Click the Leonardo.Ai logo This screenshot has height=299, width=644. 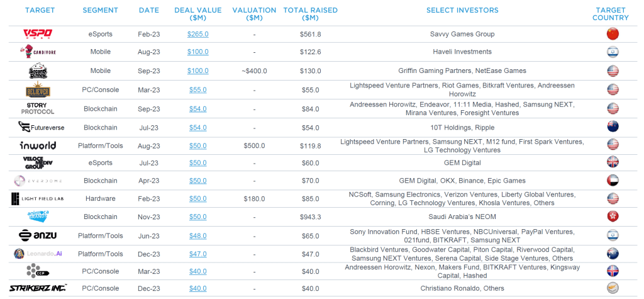37,254
